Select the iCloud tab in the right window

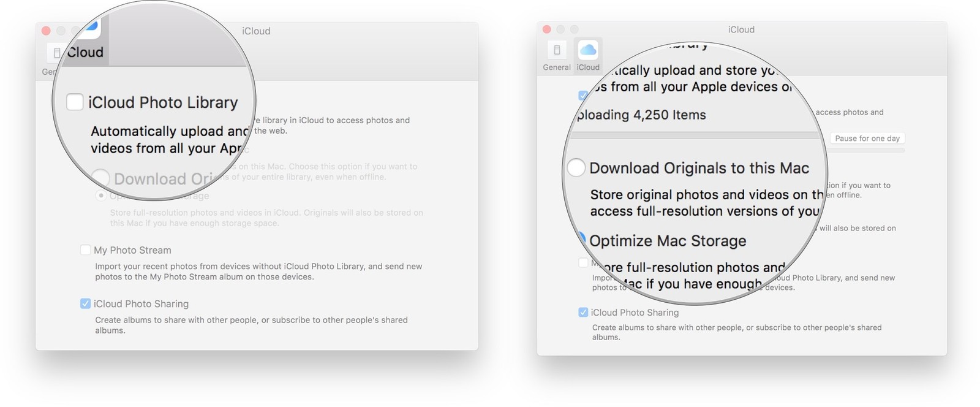click(x=588, y=56)
